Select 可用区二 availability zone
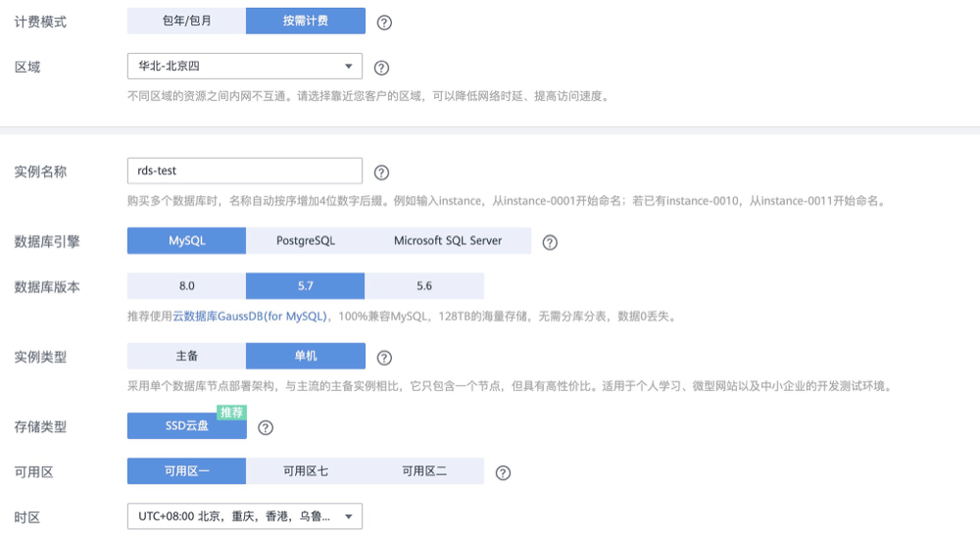Image resolution: width=980 pixels, height=539 pixels. pos(423,471)
